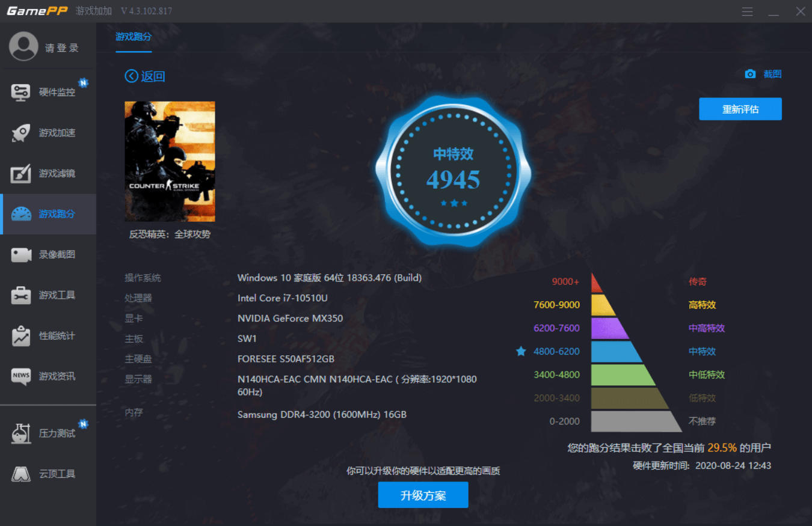
Task: Click the 4945 score badge
Action: [453, 171]
